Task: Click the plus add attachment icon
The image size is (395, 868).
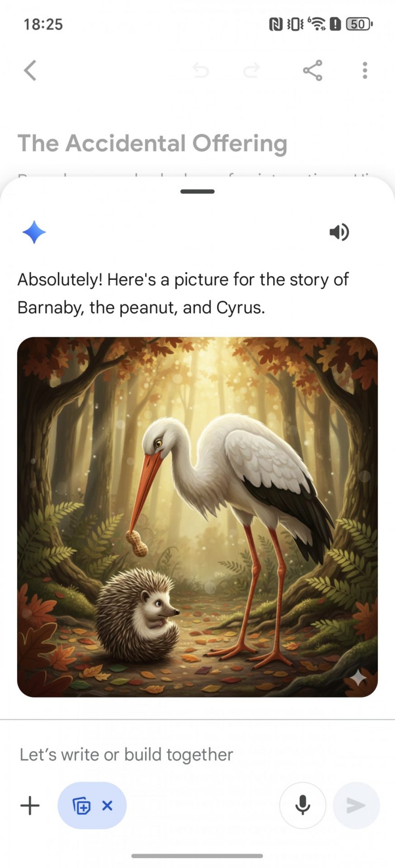Action: pyautogui.click(x=30, y=806)
